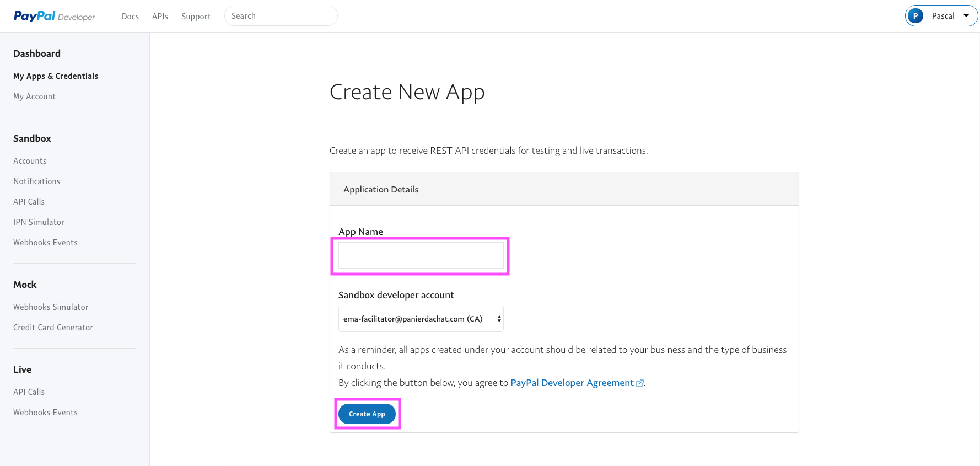The height and width of the screenshot is (466, 980).
Task: Go to My Apps & Credentials
Action: 56,76
